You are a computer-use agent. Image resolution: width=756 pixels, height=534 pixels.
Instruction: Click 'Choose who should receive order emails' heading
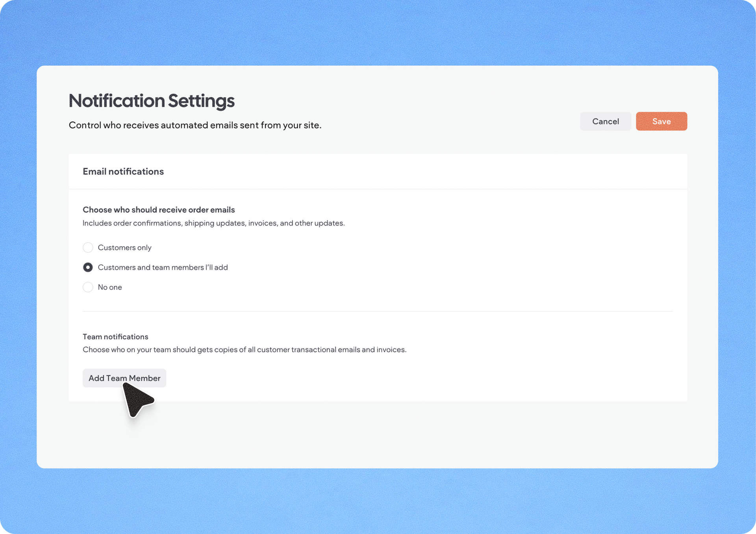point(159,210)
